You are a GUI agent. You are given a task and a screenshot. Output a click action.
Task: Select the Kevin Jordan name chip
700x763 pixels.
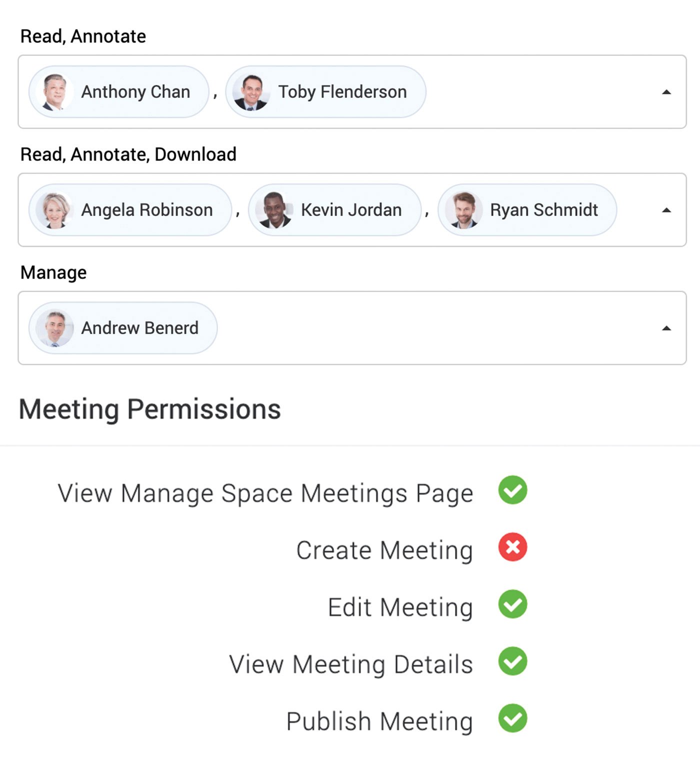[x=351, y=210]
